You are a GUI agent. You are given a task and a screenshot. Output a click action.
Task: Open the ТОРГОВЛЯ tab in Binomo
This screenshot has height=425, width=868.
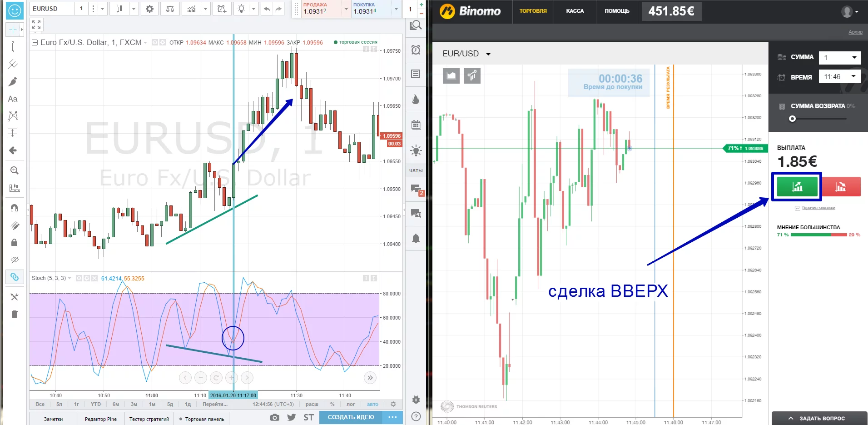pyautogui.click(x=533, y=11)
